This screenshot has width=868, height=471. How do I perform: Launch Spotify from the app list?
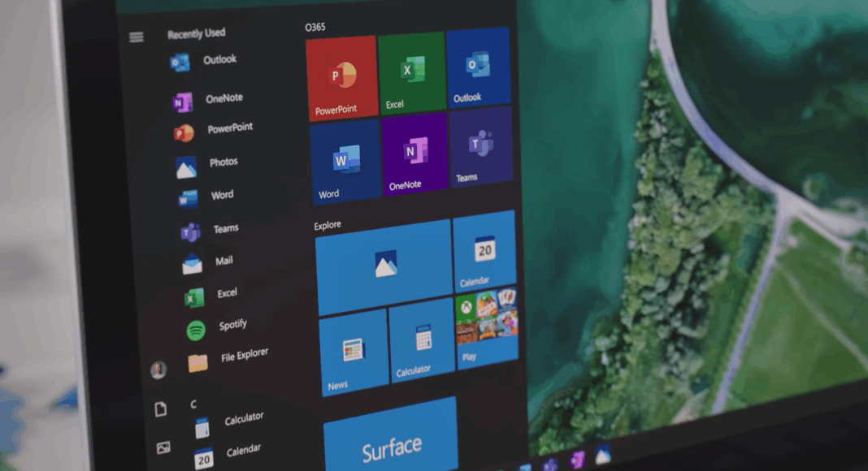(x=217, y=327)
